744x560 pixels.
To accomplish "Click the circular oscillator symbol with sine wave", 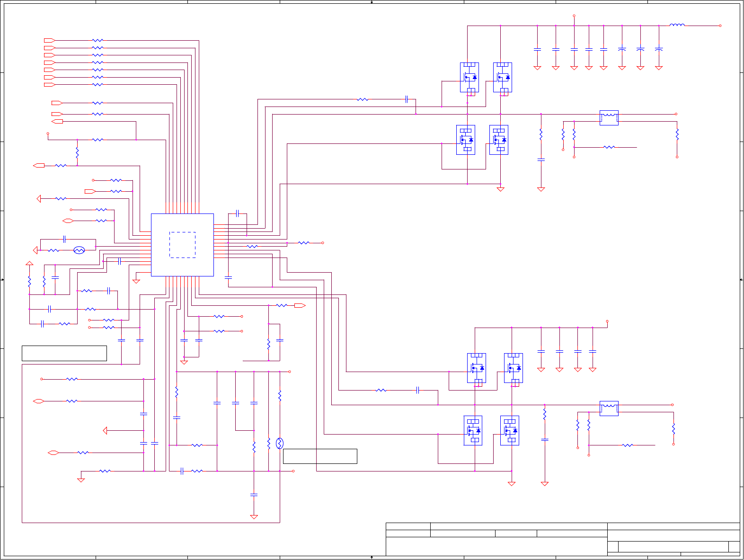I will (79, 250).
